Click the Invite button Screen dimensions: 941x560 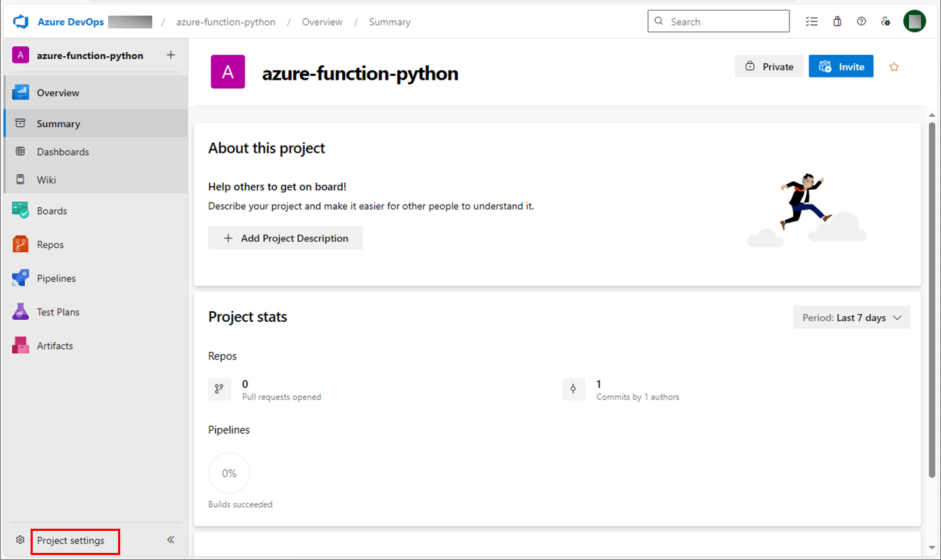click(841, 66)
